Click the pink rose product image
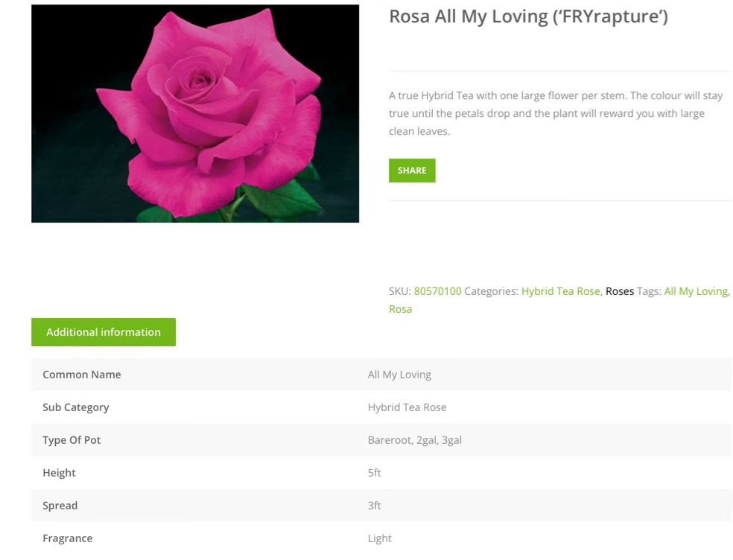Image resolution: width=733 pixels, height=560 pixels. 195,113
